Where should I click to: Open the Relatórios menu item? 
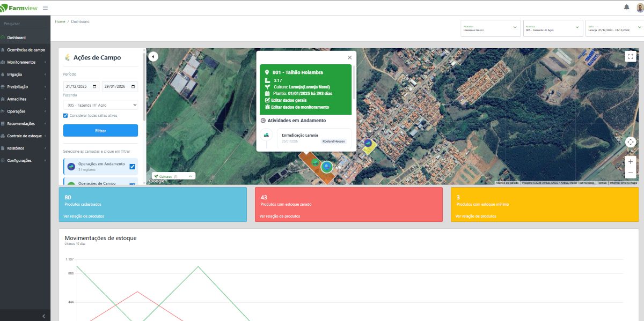[25, 148]
